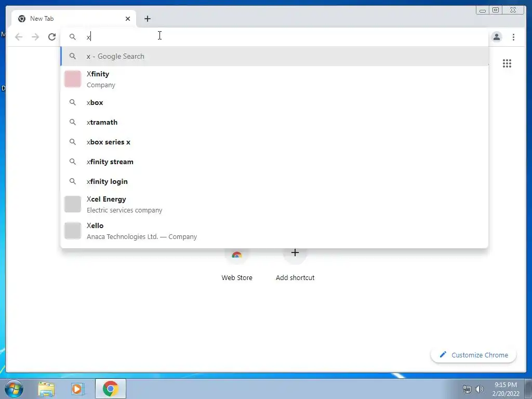Choose the 'xfinity stream' suggestion
The height and width of the screenshot is (399, 532).
click(274, 162)
